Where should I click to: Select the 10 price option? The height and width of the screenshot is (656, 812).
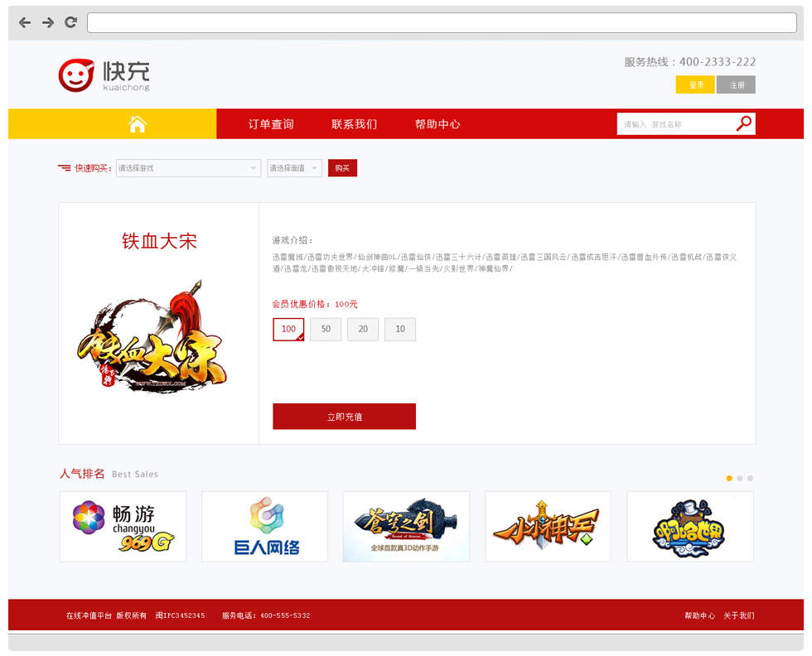click(400, 330)
